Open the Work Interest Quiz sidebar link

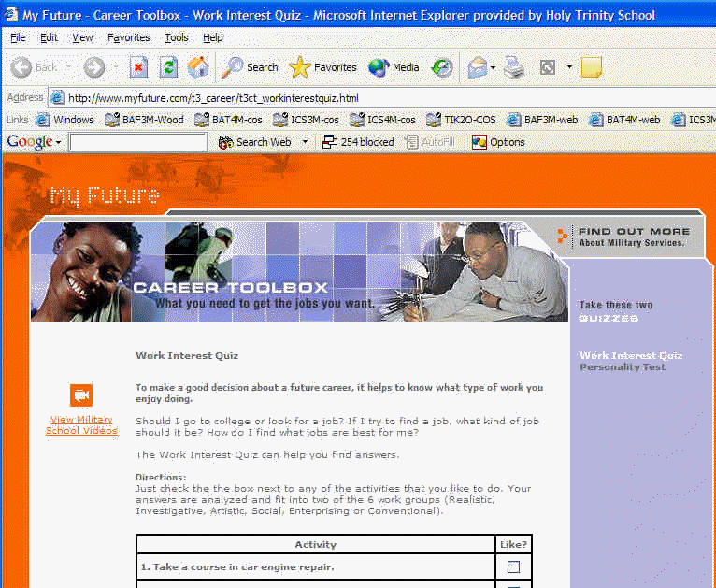[x=631, y=355]
